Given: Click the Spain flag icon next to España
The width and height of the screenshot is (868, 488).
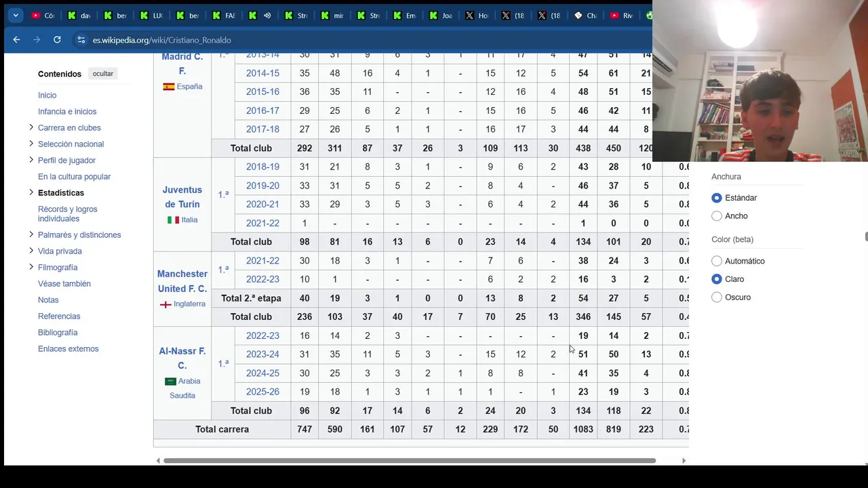Looking at the screenshot, I should (x=168, y=87).
